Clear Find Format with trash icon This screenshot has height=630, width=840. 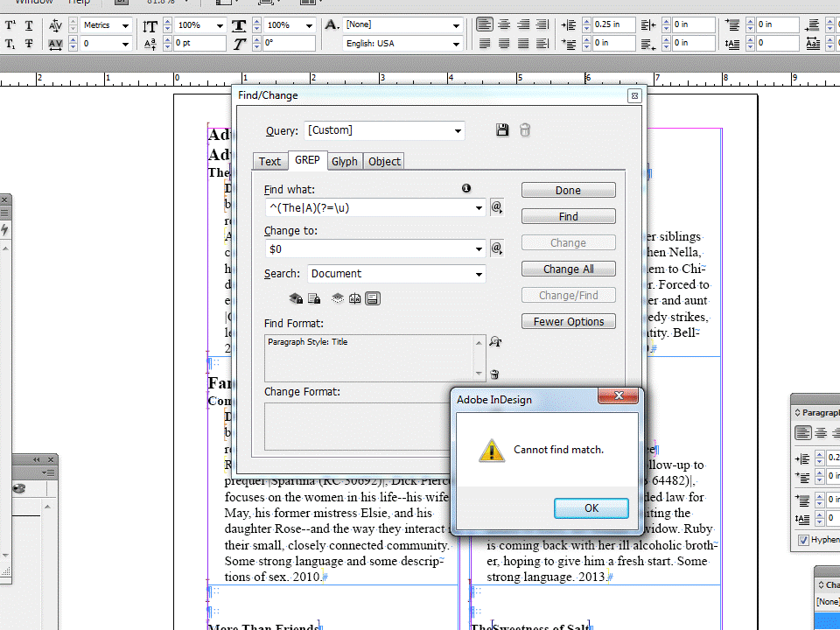(495, 374)
